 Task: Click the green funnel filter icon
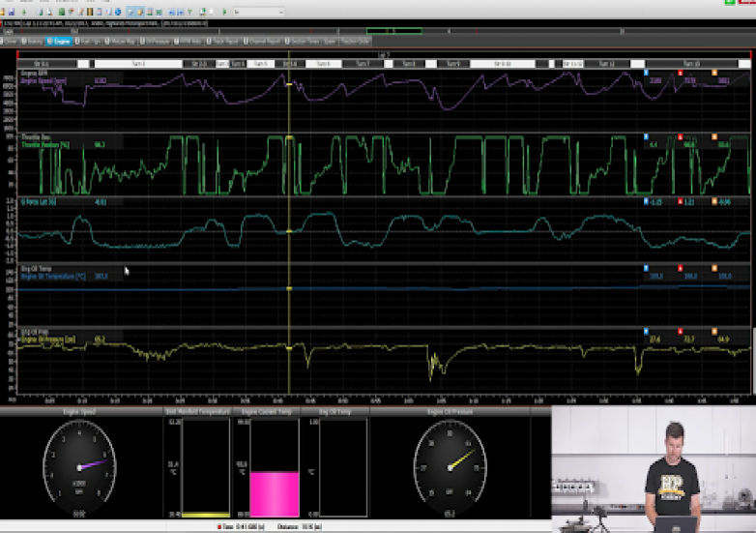189,12
